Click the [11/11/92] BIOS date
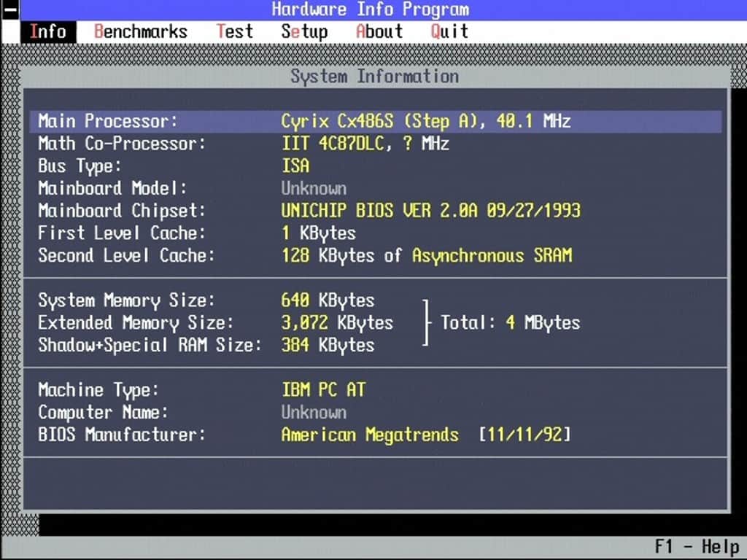The height and width of the screenshot is (560, 747). [x=525, y=435]
